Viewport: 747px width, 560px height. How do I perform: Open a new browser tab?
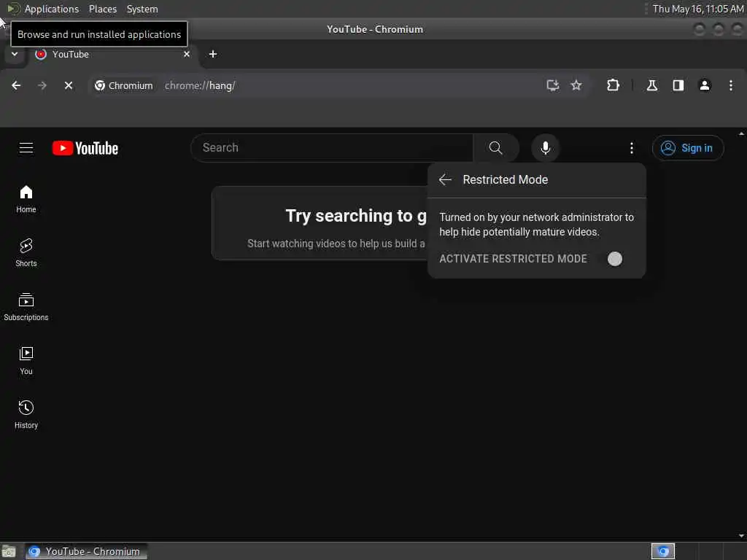click(x=213, y=54)
